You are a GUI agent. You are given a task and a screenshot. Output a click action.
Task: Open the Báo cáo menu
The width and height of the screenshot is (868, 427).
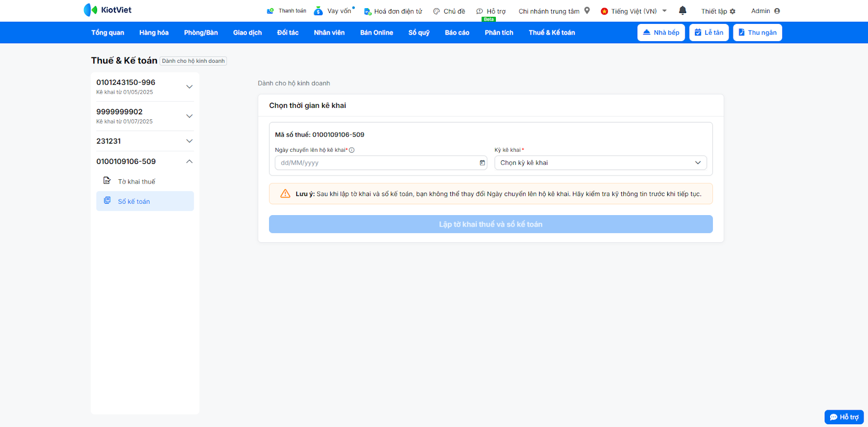pyautogui.click(x=457, y=33)
